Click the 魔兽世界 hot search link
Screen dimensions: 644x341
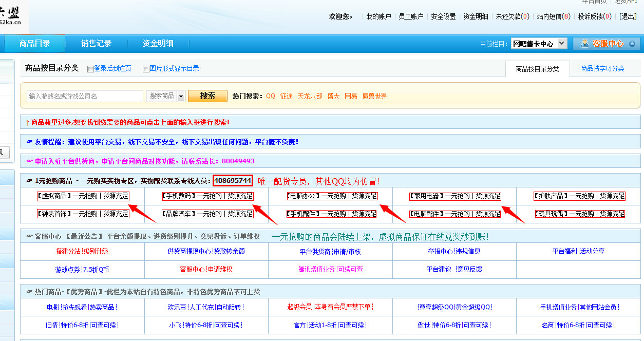pos(374,96)
